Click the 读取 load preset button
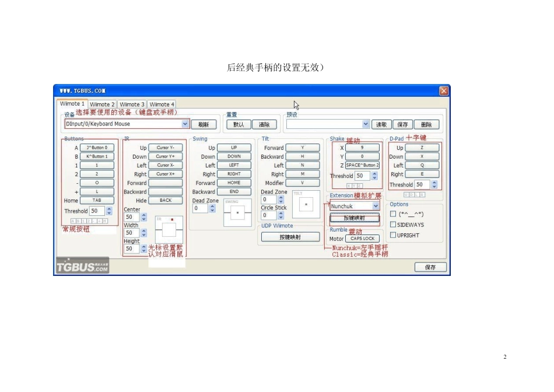The height and width of the screenshot is (392, 554). (381, 124)
